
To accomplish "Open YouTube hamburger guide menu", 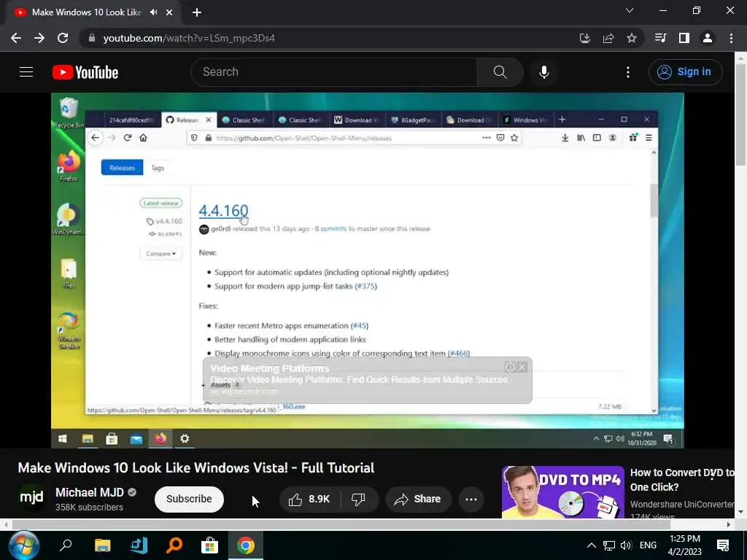I will coord(26,72).
